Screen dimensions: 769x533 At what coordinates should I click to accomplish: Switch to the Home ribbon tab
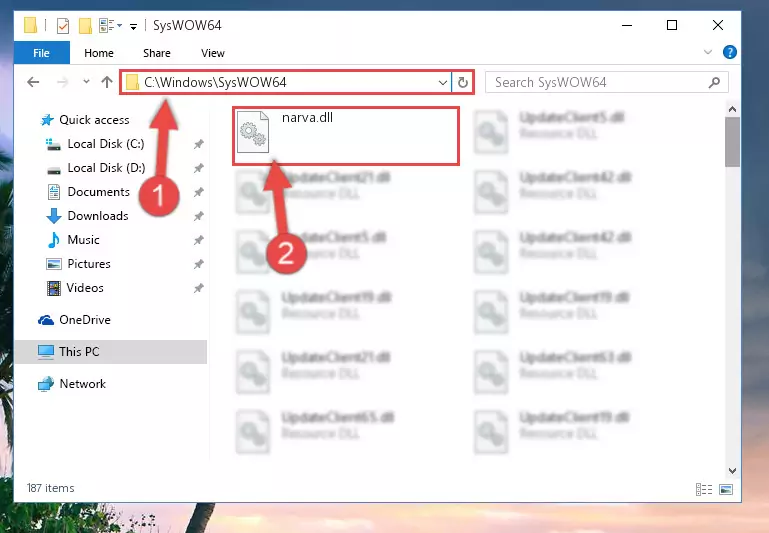point(99,53)
